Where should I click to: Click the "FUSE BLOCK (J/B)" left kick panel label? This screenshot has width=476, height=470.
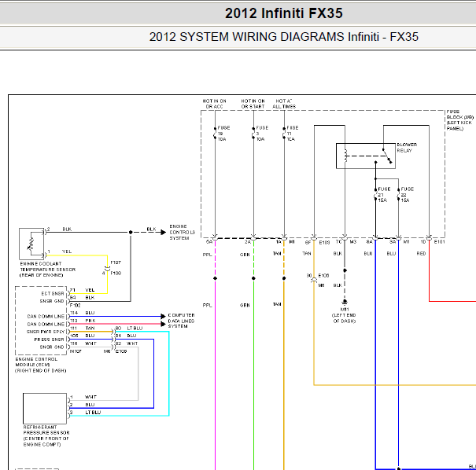coord(459,120)
